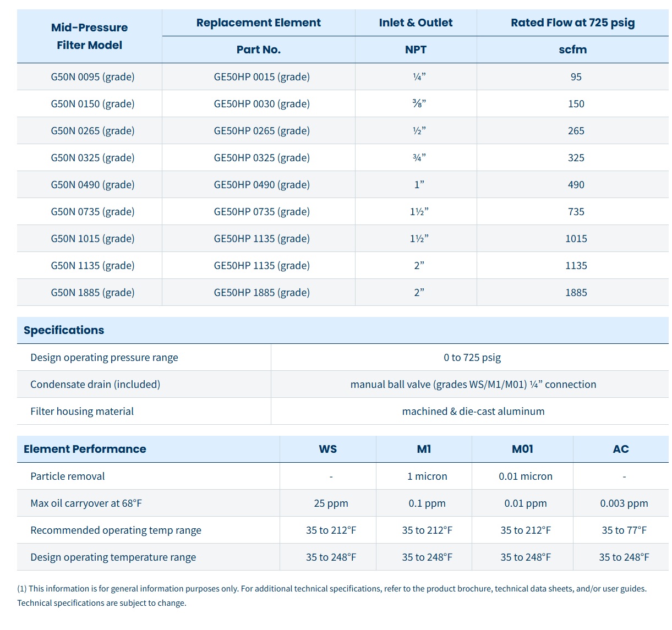Click the Element Performance heading

click(85, 449)
